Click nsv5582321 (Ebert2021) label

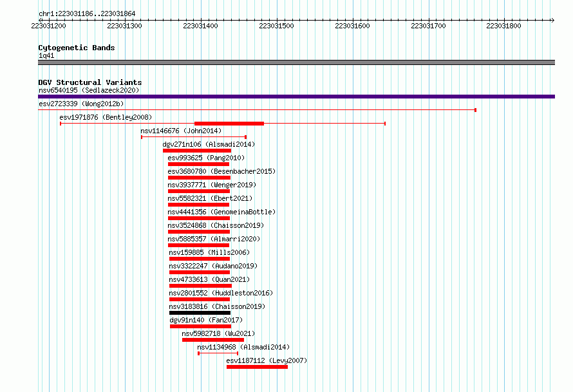point(210,198)
